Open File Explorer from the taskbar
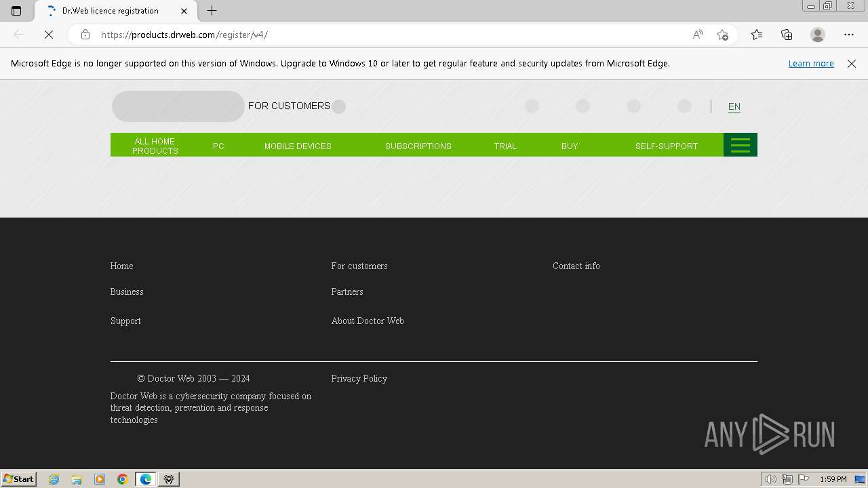Screen dimensions: 868x488 (77, 479)
